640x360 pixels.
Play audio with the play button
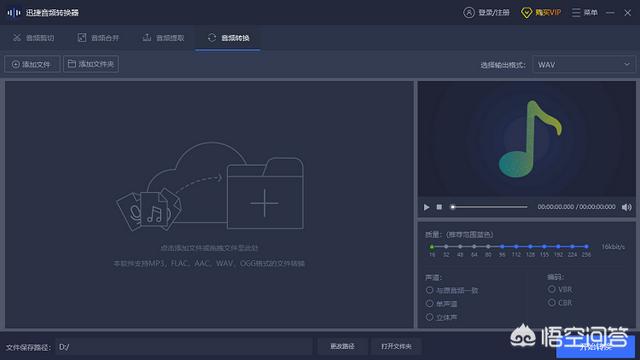point(426,207)
